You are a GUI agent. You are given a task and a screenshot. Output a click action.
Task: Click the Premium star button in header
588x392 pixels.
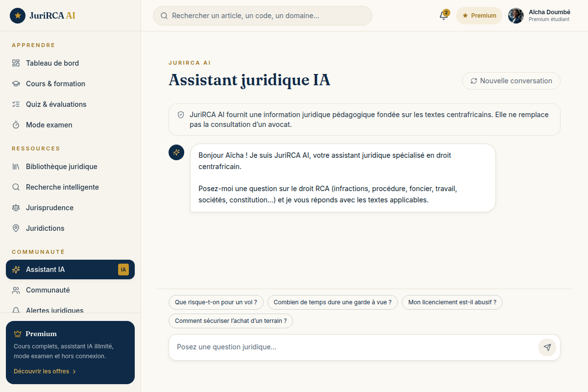click(x=479, y=16)
